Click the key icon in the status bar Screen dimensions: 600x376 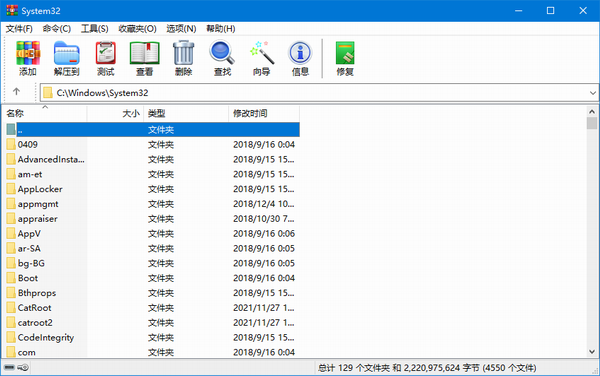(23, 368)
